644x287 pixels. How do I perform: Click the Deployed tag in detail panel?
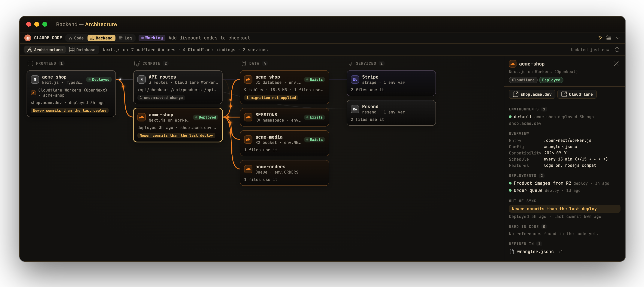pyautogui.click(x=551, y=80)
